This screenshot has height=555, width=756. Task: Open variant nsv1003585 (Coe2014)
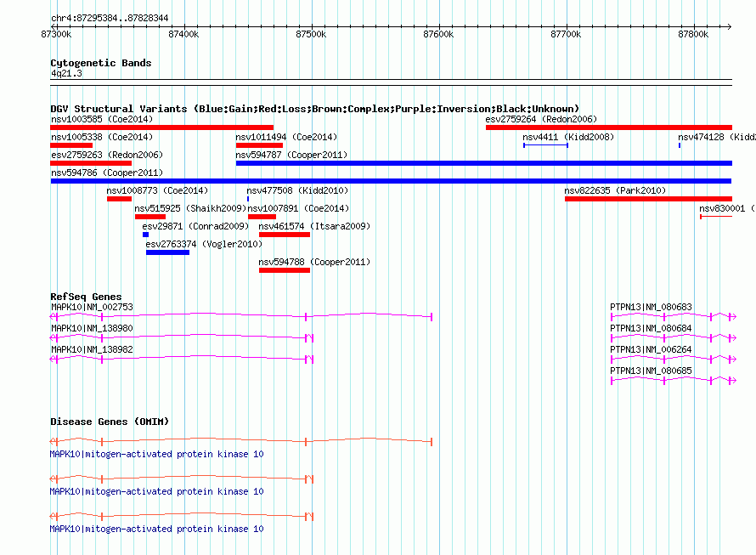[x=102, y=119]
